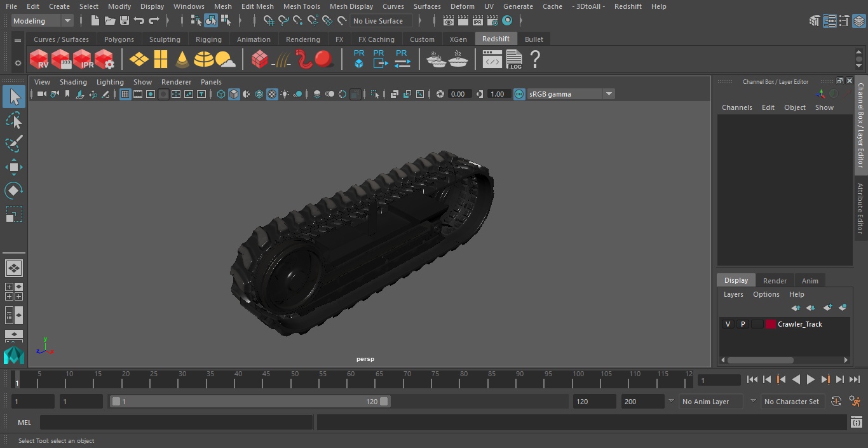The height and width of the screenshot is (448, 868).
Task: Toggle visibility V of Crawler_Track layer
Action: (x=728, y=324)
